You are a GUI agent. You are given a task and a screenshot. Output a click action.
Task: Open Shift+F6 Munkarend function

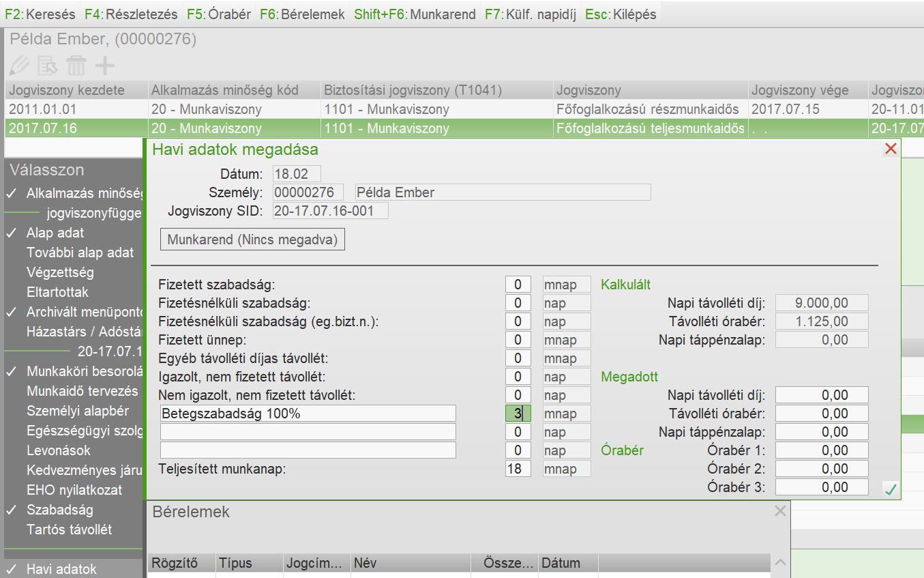(415, 14)
